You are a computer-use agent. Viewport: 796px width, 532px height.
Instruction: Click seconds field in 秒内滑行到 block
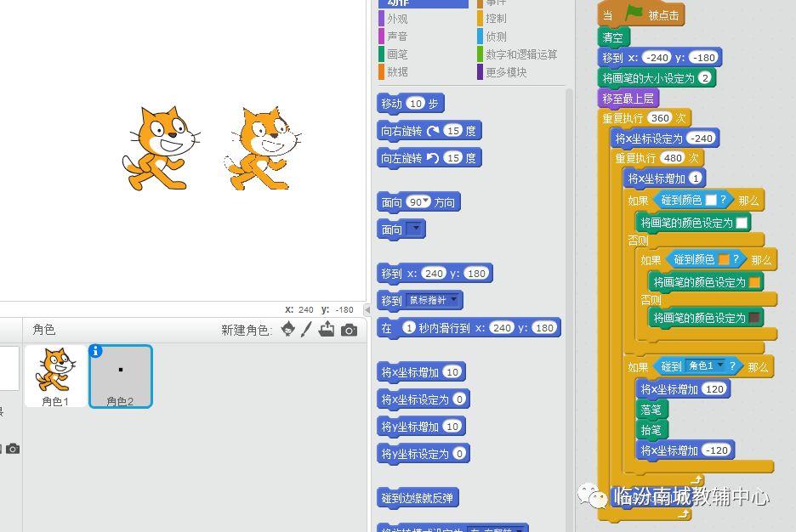pyautogui.click(x=409, y=328)
